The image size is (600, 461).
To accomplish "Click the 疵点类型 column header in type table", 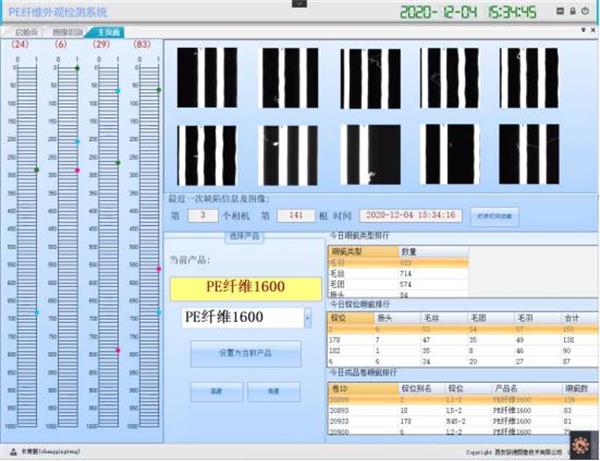I will point(363,252).
